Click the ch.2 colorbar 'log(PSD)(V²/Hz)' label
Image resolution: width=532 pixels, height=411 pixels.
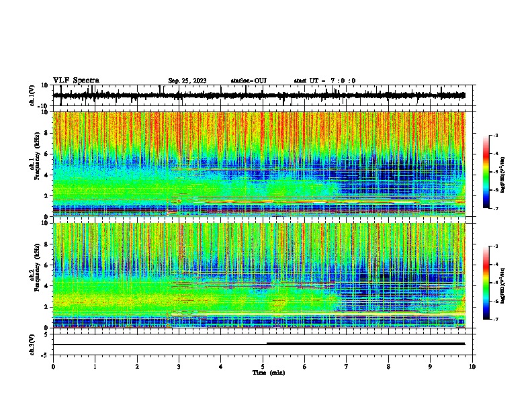pos(503,285)
